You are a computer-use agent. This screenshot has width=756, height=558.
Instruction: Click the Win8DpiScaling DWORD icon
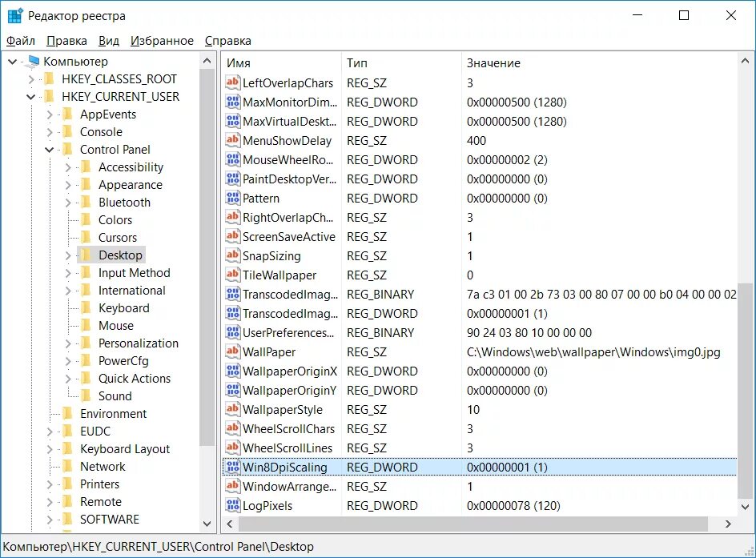[233, 467]
